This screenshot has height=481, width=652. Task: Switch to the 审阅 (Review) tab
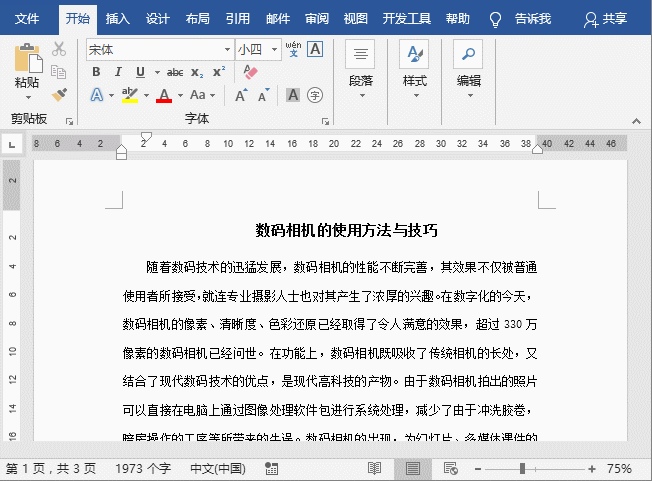click(x=316, y=19)
